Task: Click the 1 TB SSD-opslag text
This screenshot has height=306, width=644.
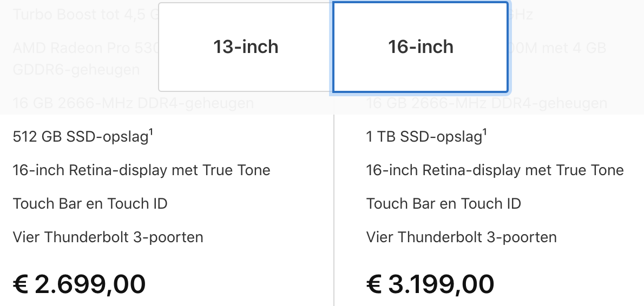Action: 424,137
